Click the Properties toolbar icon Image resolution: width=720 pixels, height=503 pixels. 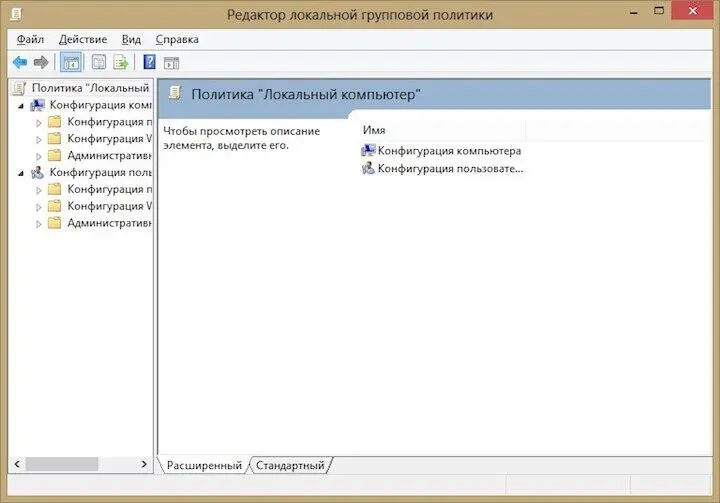coord(99,62)
